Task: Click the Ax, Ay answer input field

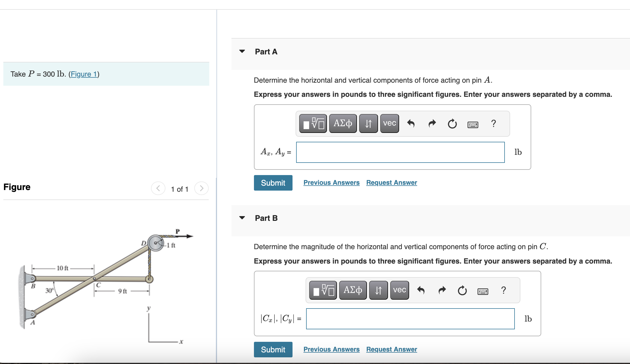Action: (400, 152)
